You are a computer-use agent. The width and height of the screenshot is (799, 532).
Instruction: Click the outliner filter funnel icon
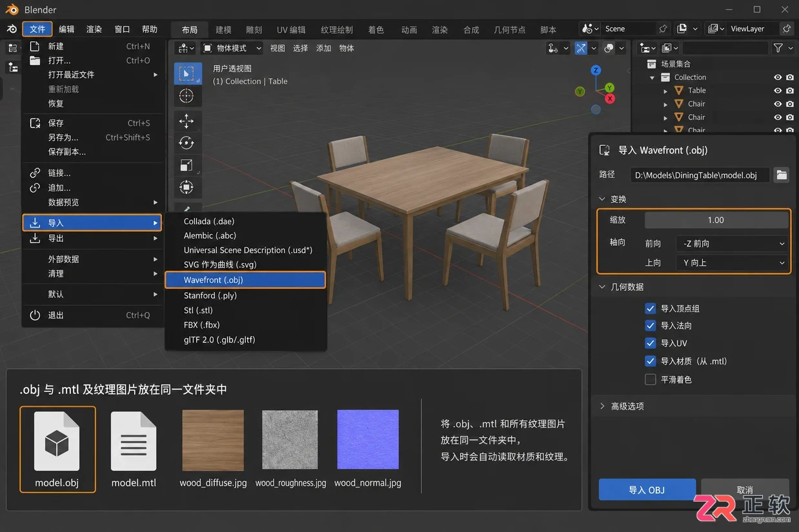[x=778, y=48]
